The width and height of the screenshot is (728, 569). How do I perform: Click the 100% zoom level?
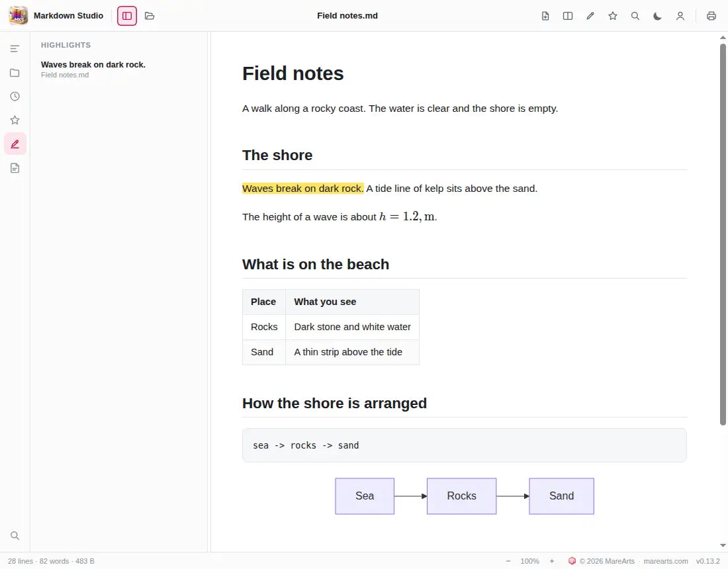[529, 561]
